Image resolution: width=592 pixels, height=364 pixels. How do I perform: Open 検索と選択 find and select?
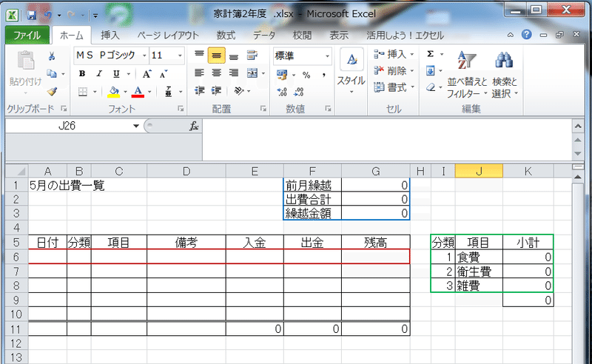click(505, 75)
